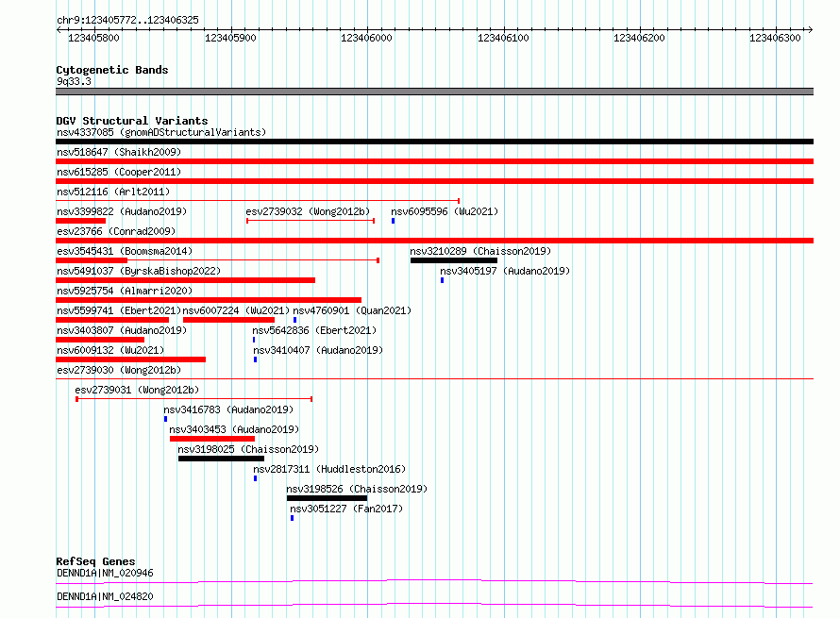This screenshot has height=618, width=840.
Task: Click ruler position 123406300
Action: click(775, 38)
